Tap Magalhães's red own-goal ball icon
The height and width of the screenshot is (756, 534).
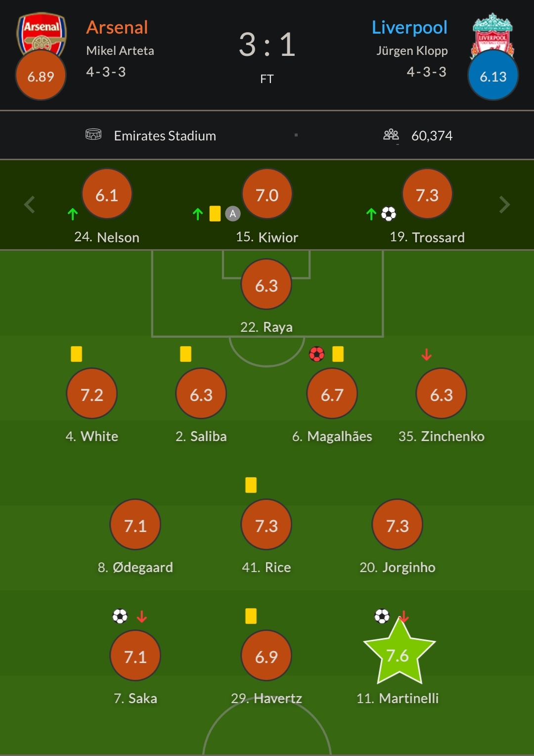(317, 354)
